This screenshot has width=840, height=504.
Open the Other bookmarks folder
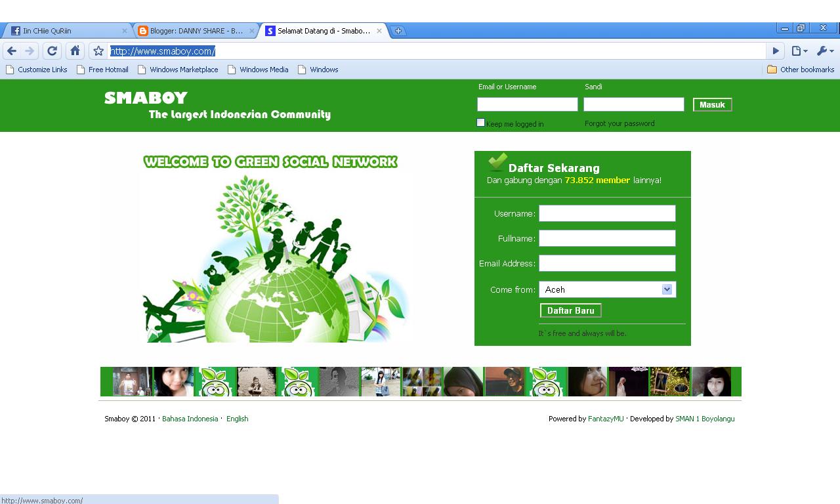point(801,70)
